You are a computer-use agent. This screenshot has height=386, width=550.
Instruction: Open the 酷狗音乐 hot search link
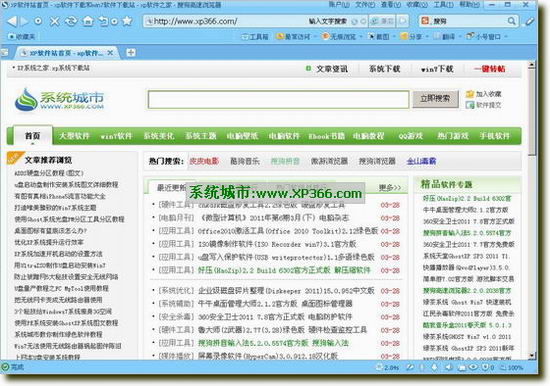click(x=245, y=161)
